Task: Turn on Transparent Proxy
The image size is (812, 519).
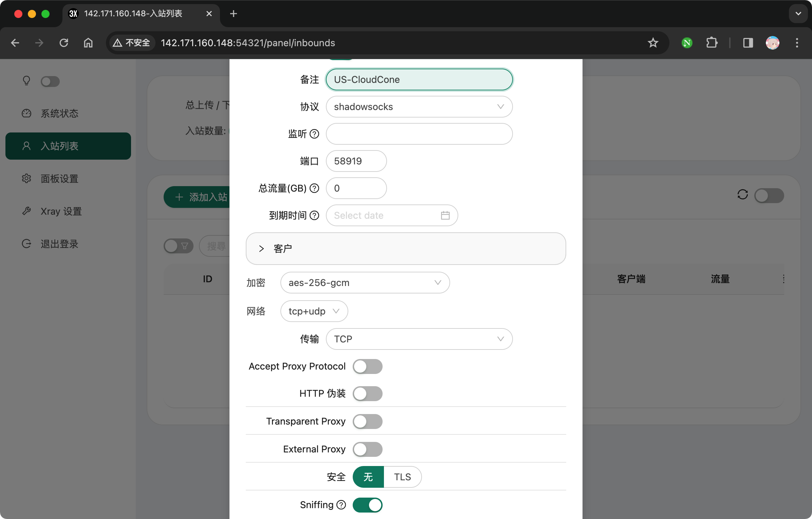Action: [368, 422]
